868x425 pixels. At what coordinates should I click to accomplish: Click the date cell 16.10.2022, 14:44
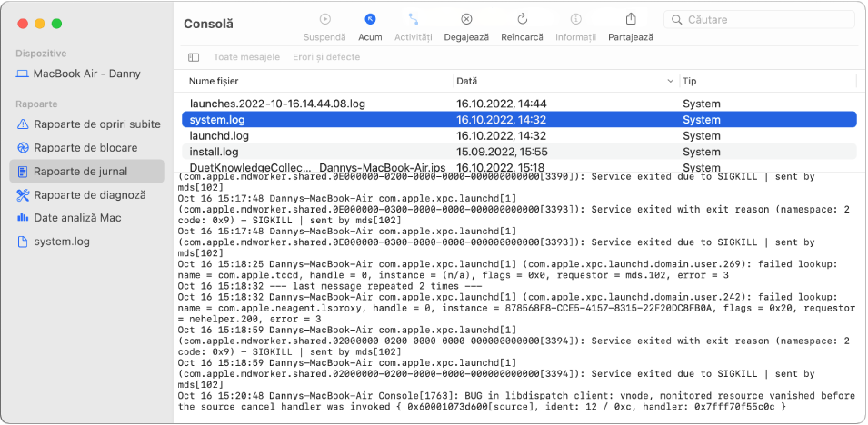pos(502,104)
